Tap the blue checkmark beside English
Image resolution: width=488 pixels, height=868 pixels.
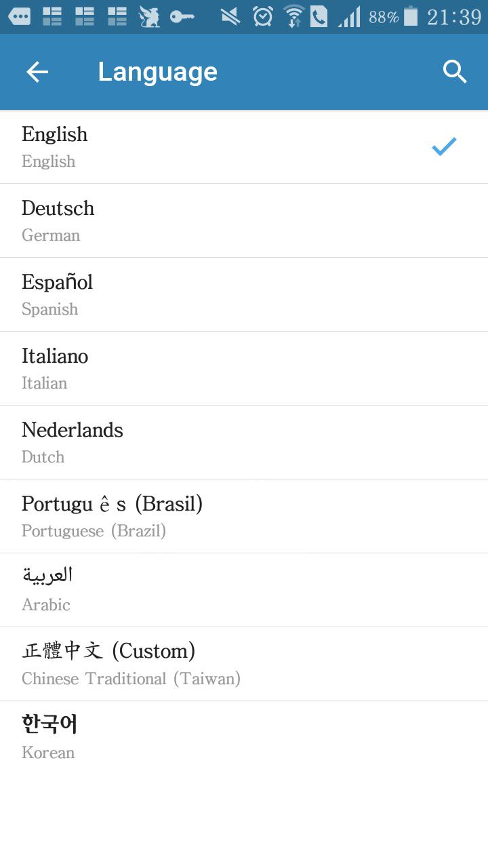pos(444,146)
